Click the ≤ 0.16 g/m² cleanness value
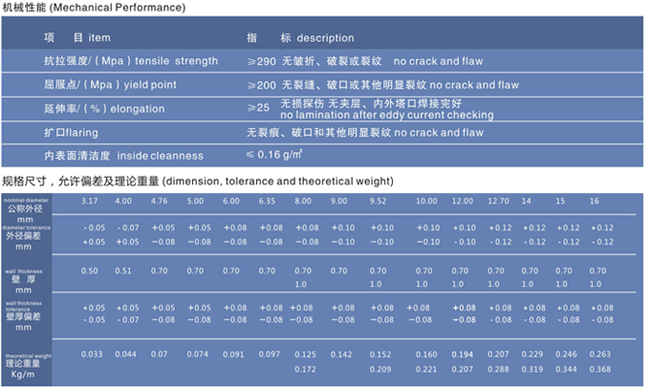The height and width of the screenshot is (390, 650). point(274,155)
